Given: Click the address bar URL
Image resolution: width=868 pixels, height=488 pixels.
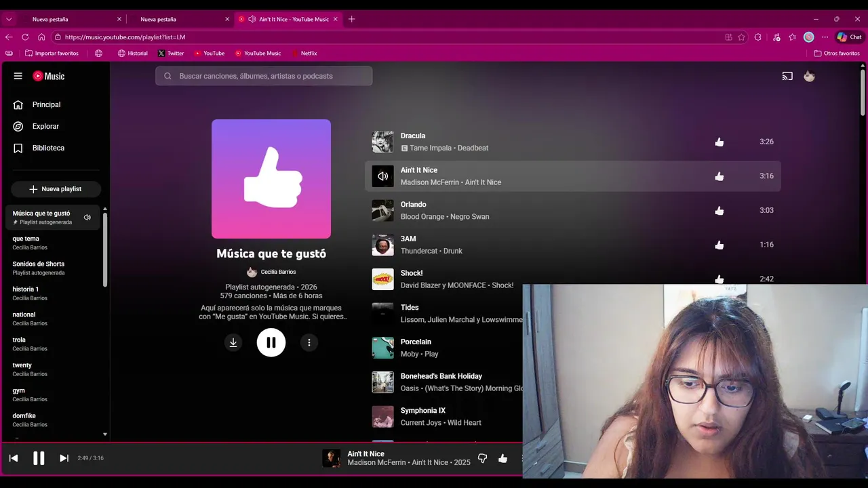Looking at the screenshot, I should [x=125, y=37].
